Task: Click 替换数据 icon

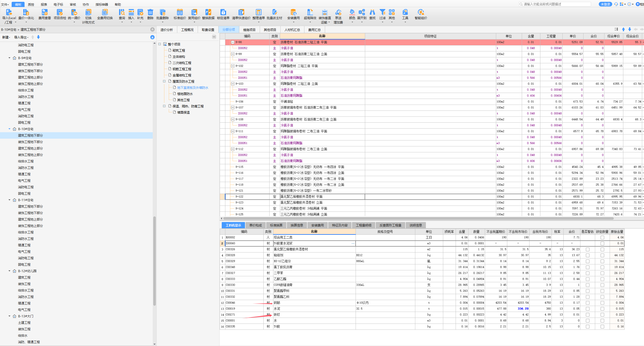Action: 208,14
